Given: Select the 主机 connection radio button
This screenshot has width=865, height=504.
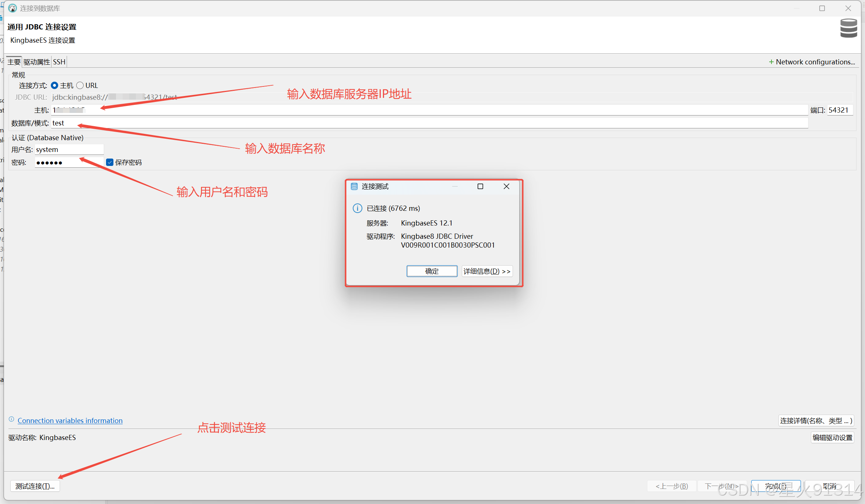Looking at the screenshot, I should 54,85.
